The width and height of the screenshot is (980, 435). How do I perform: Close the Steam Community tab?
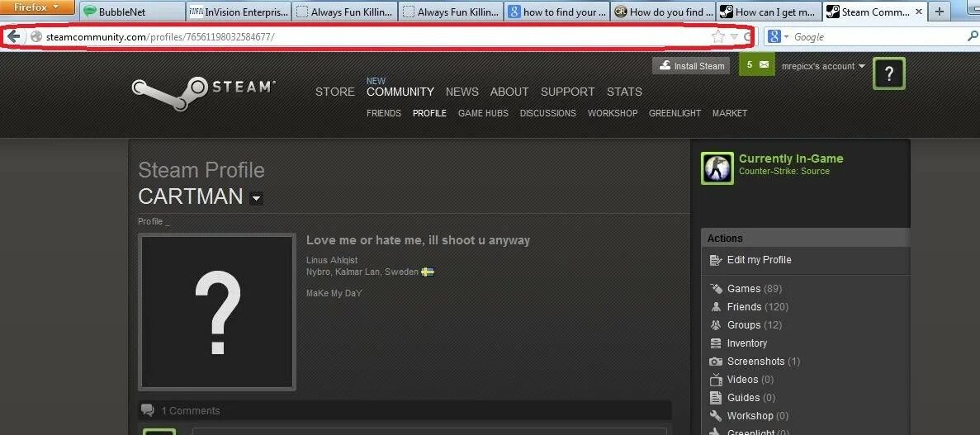918,12
